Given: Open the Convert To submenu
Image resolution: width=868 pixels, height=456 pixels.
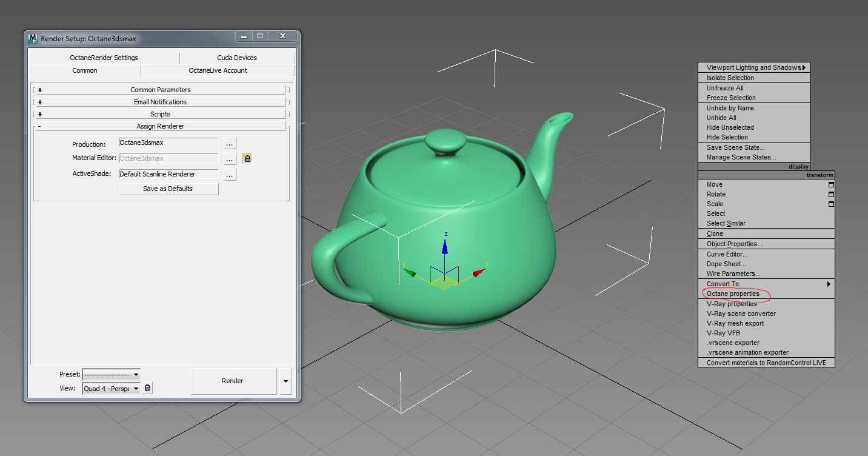Looking at the screenshot, I should coord(766,284).
